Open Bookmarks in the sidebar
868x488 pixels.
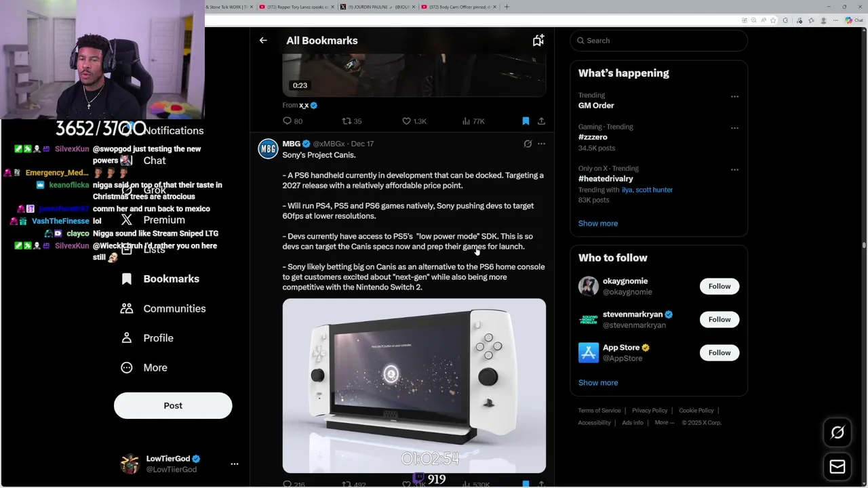tap(160, 279)
